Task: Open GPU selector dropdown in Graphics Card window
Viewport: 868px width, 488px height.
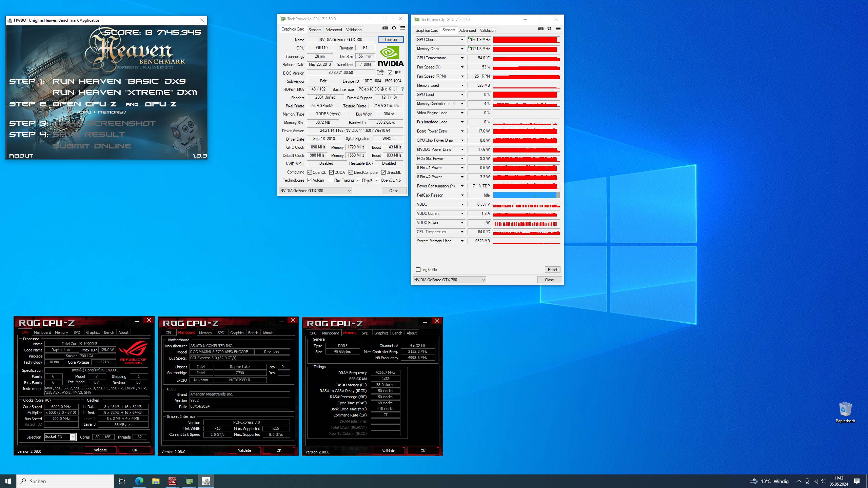Action: [315, 191]
